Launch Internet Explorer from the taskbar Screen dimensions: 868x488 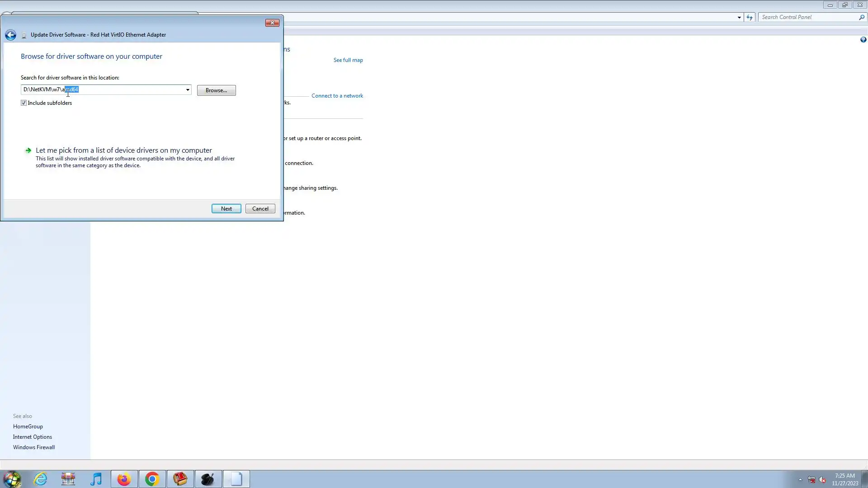coord(41,479)
